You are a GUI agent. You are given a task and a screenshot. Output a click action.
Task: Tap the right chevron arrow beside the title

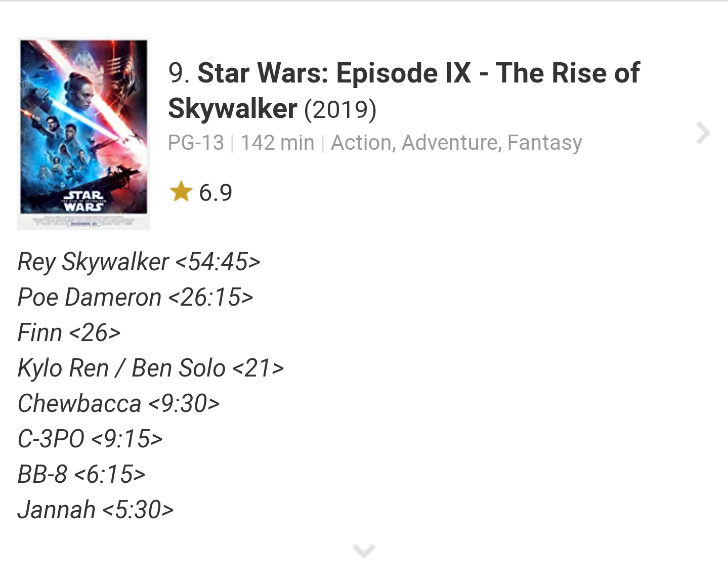point(703,133)
